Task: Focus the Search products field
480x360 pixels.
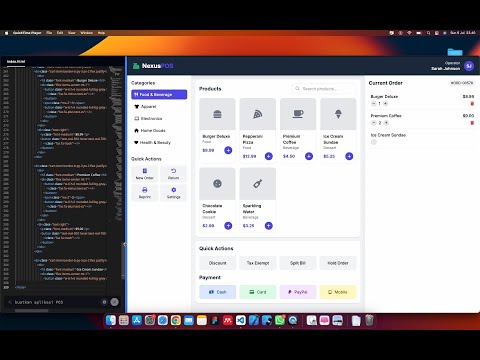Action: point(324,89)
